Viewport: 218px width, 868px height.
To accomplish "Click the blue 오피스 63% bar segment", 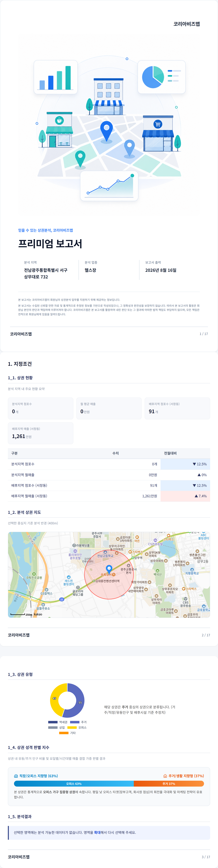I will point(74,784).
